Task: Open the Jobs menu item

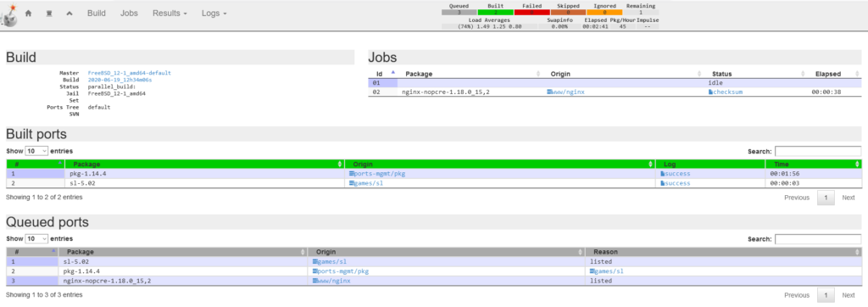Action: click(x=129, y=14)
